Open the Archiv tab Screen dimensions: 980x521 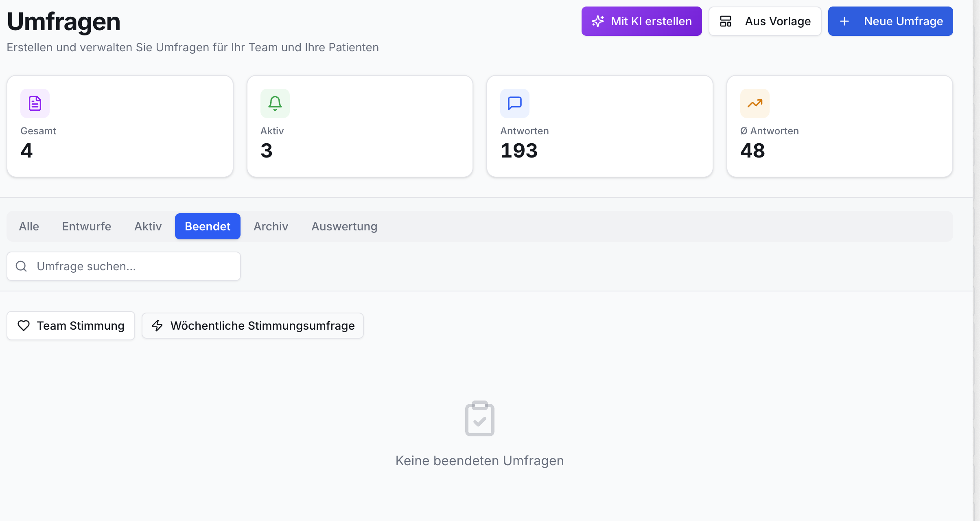[x=271, y=226]
